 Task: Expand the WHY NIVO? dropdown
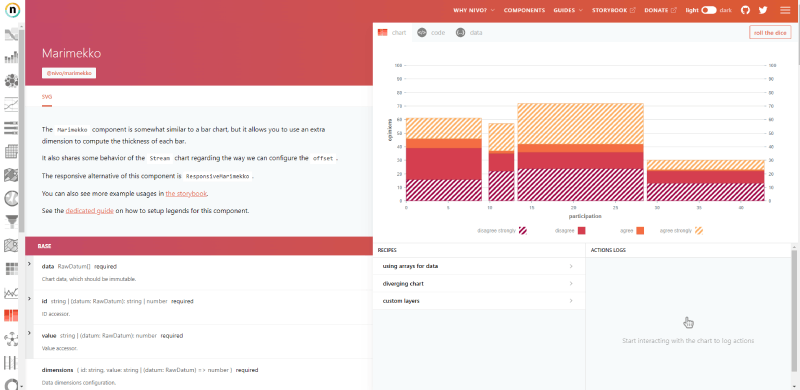coord(474,10)
